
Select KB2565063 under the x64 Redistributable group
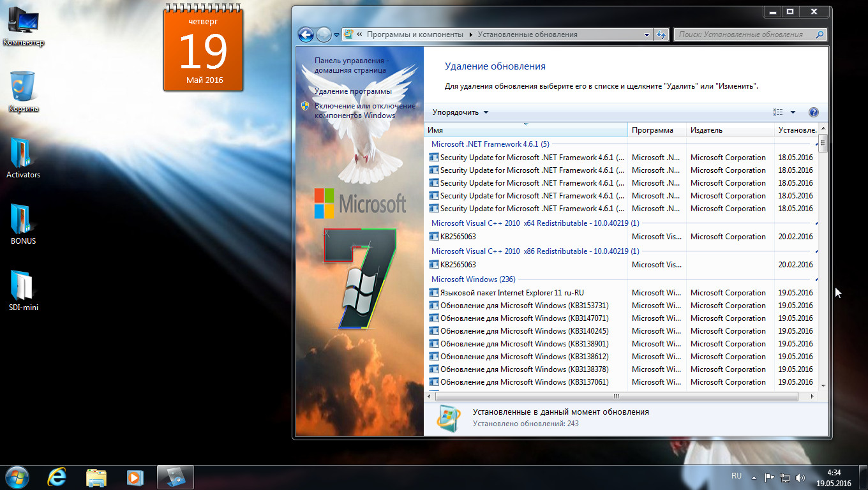(x=622, y=237)
